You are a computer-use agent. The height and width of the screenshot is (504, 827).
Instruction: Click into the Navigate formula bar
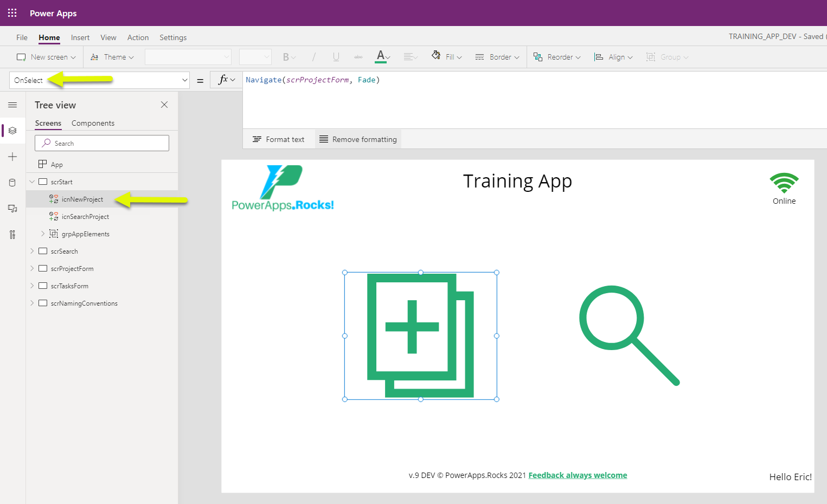point(534,100)
